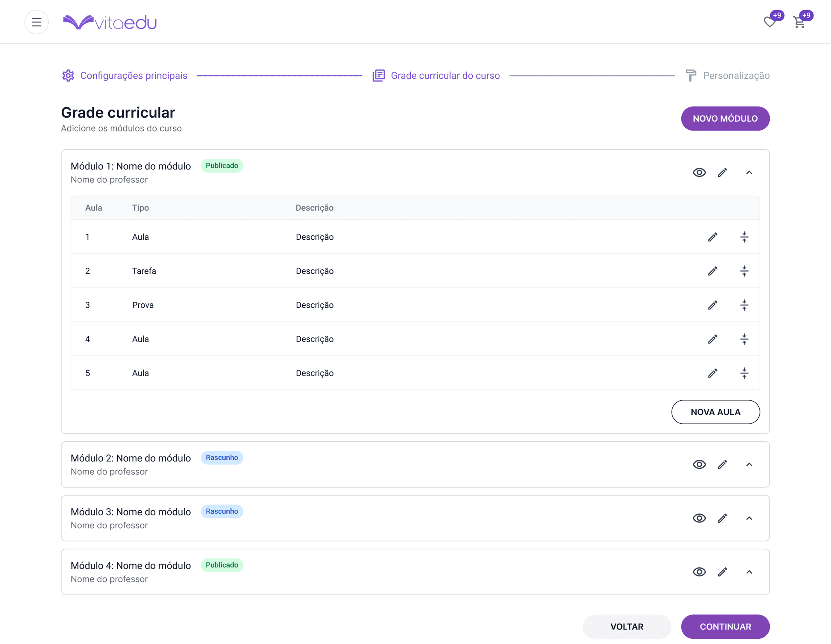Click the NOVA AULA button
This screenshot has width=831, height=644.
pos(715,412)
